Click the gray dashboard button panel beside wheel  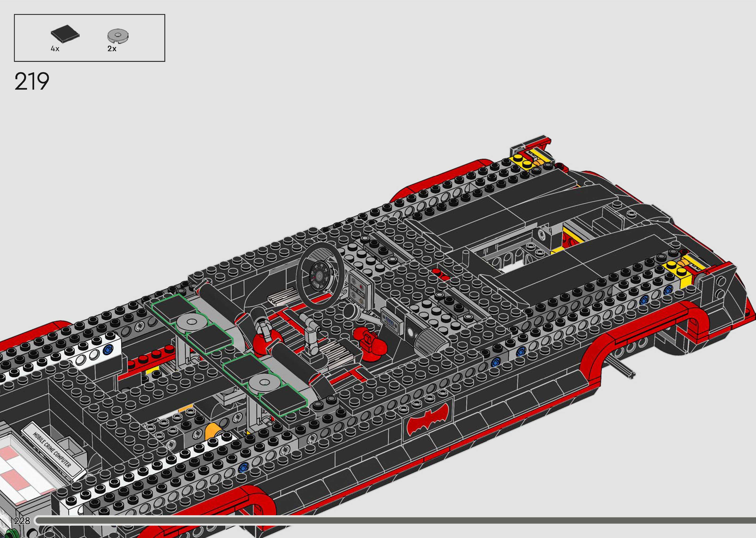358,291
